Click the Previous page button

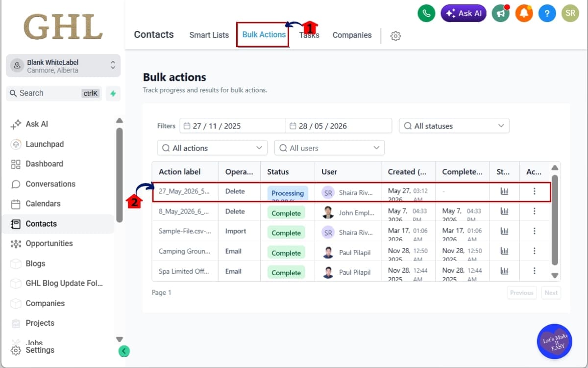[522, 293]
